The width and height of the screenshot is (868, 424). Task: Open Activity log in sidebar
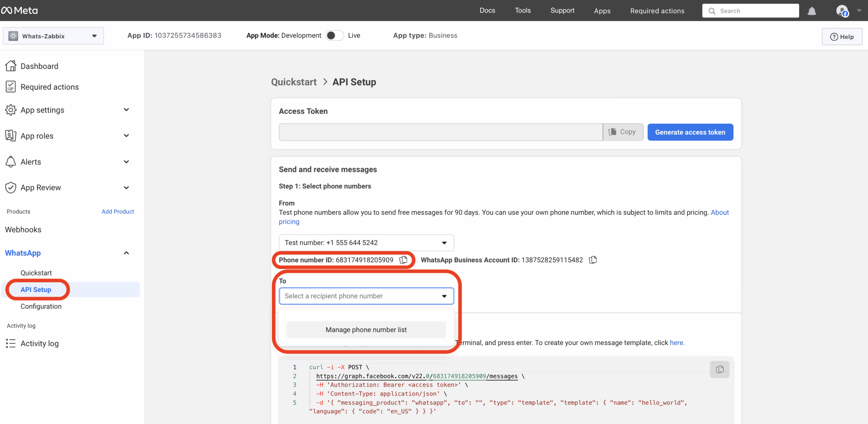coord(40,344)
